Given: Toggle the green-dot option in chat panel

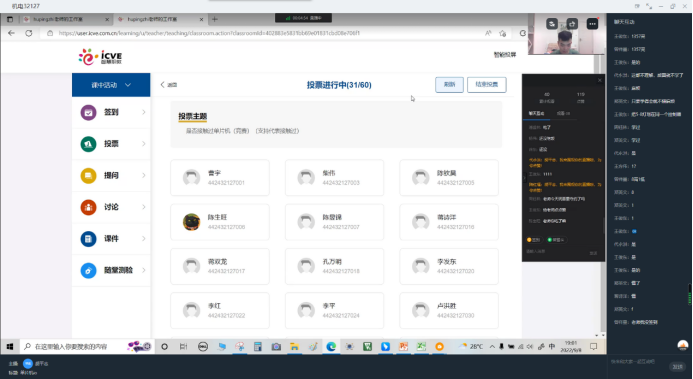Looking at the screenshot, I should coord(556,240).
